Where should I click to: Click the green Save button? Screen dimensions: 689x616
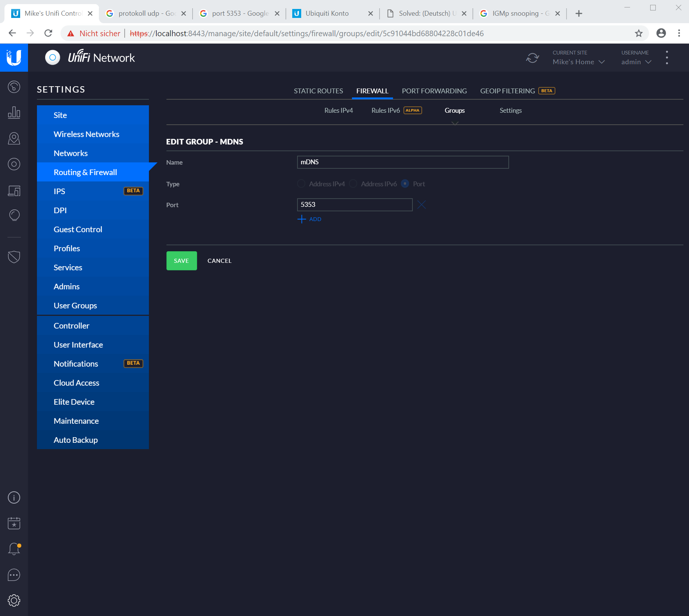tap(181, 261)
